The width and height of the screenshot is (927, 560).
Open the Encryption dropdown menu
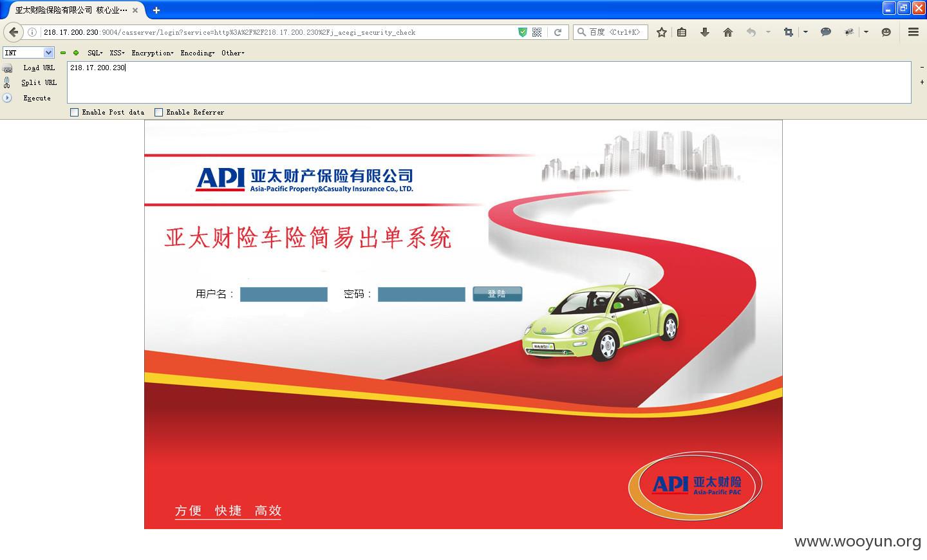point(153,53)
